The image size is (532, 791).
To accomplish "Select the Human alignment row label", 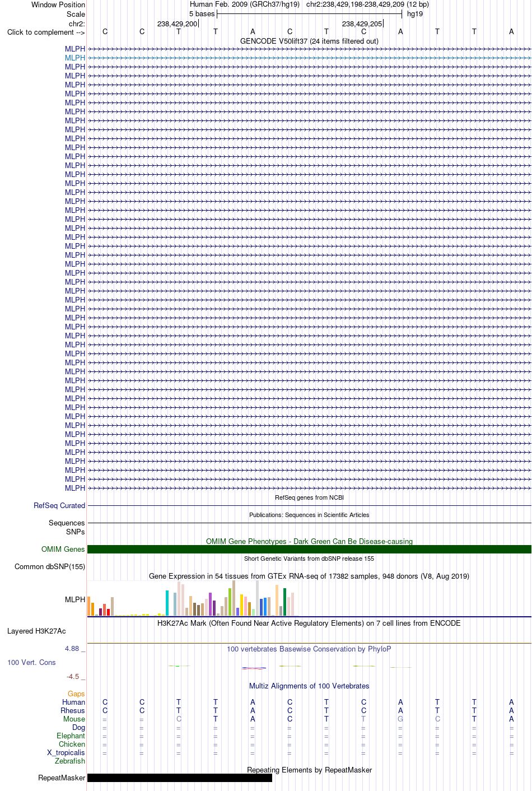I will [73, 702].
